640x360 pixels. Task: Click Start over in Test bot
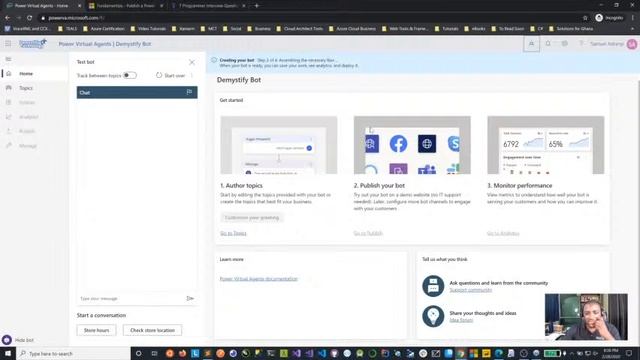(x=171, y=76)
